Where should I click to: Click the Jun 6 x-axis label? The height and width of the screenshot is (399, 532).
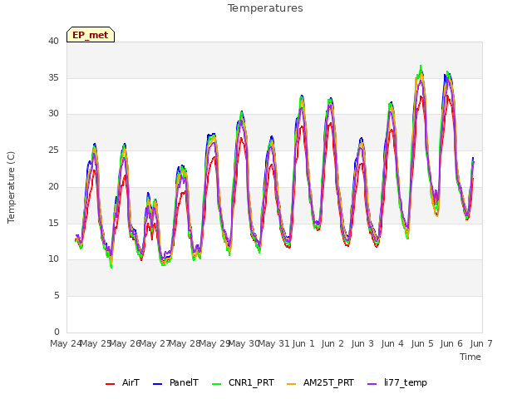point(451,343)
